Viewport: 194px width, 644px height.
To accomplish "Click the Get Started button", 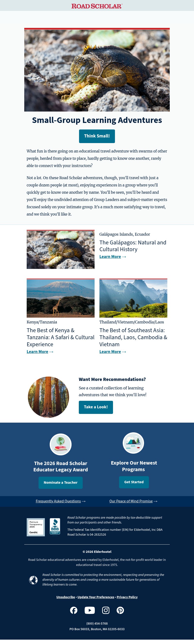I will pyautogui.click(x=134, y=482).
